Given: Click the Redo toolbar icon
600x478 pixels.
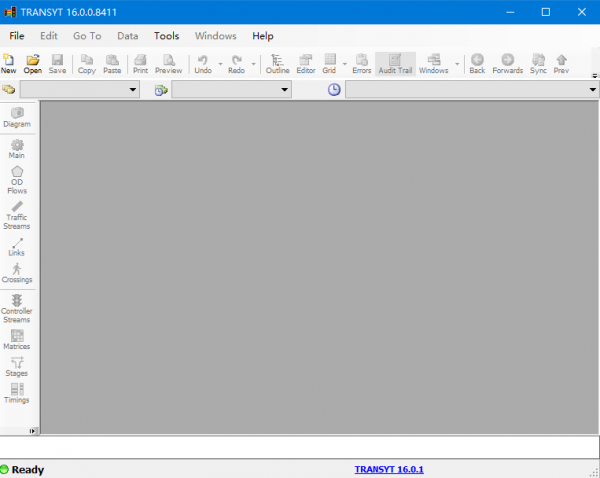Looking at the screenshot, I should click(x=236, y=64).
